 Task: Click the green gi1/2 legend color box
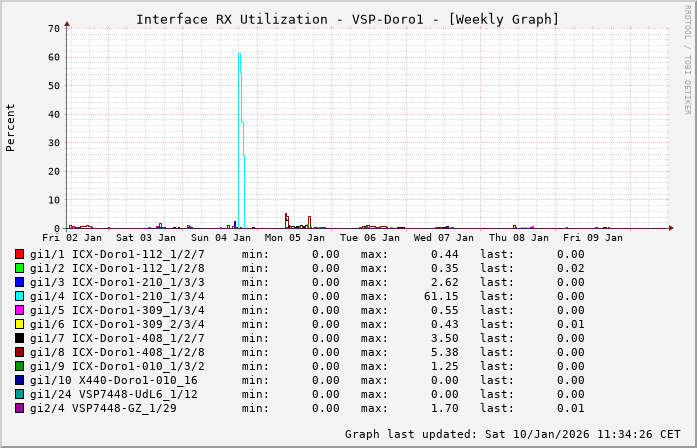[x=19, y=268]
